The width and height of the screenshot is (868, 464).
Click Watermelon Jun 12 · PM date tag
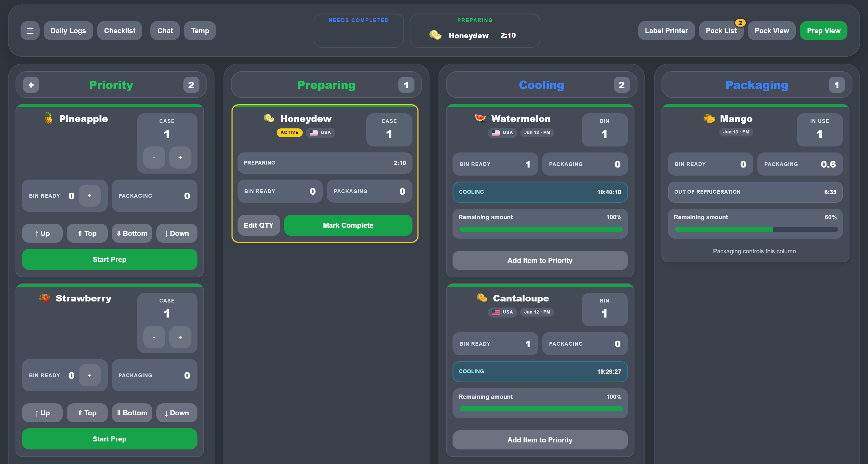click(537, 132)
